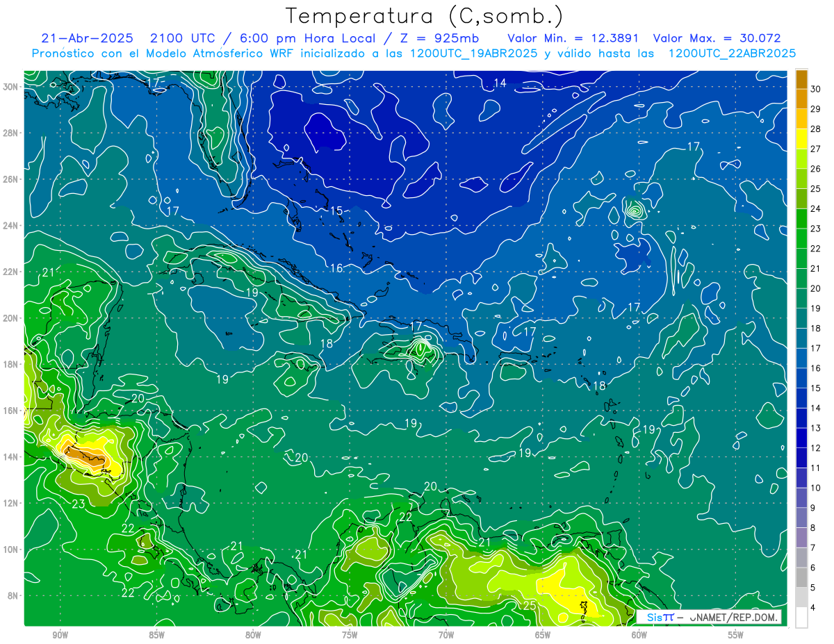
Task: Click the 80W longitude axis label
Action: click(253, 635)
